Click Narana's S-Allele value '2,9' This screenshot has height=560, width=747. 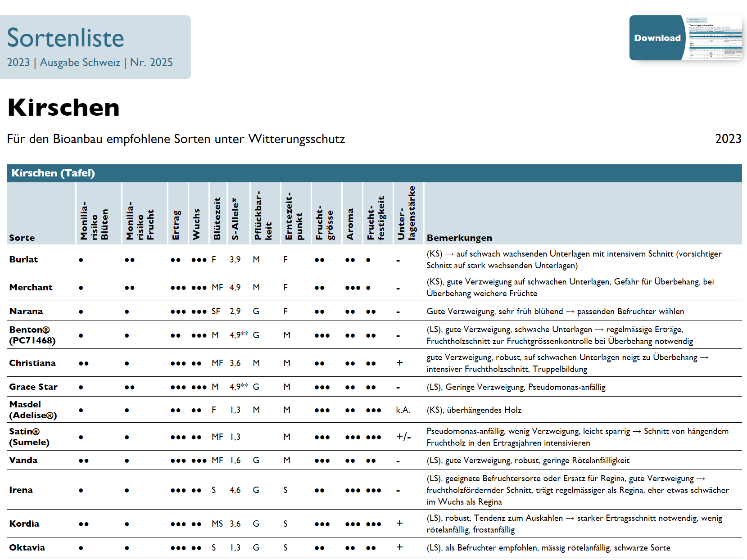[x=235, y=311]
